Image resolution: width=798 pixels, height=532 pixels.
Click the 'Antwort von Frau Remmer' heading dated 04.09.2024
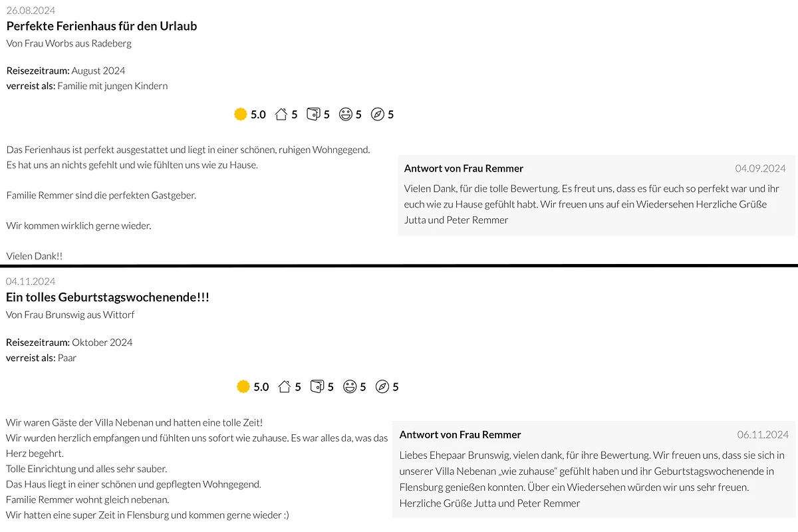(464, 168)
